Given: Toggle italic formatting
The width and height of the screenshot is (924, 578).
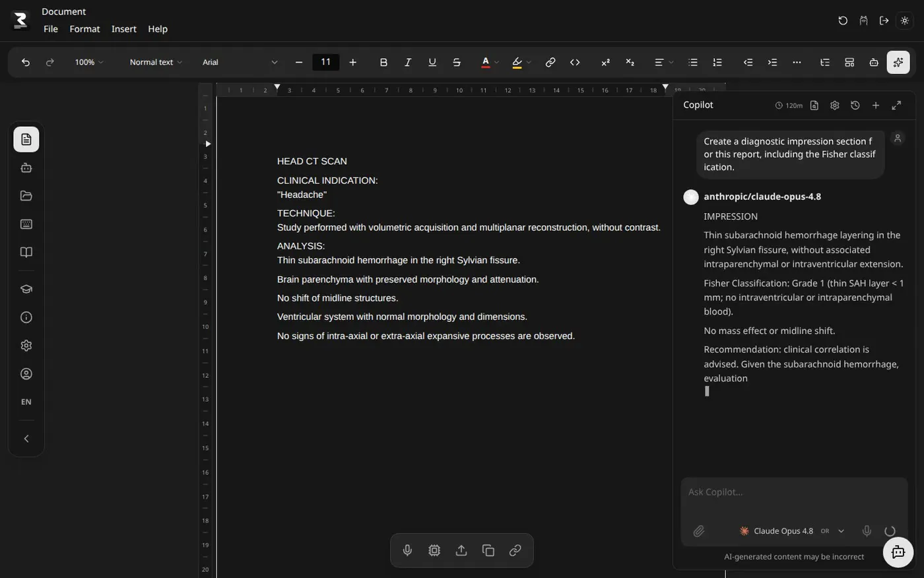Looking at the screenshot, I should tap(408, 62).
